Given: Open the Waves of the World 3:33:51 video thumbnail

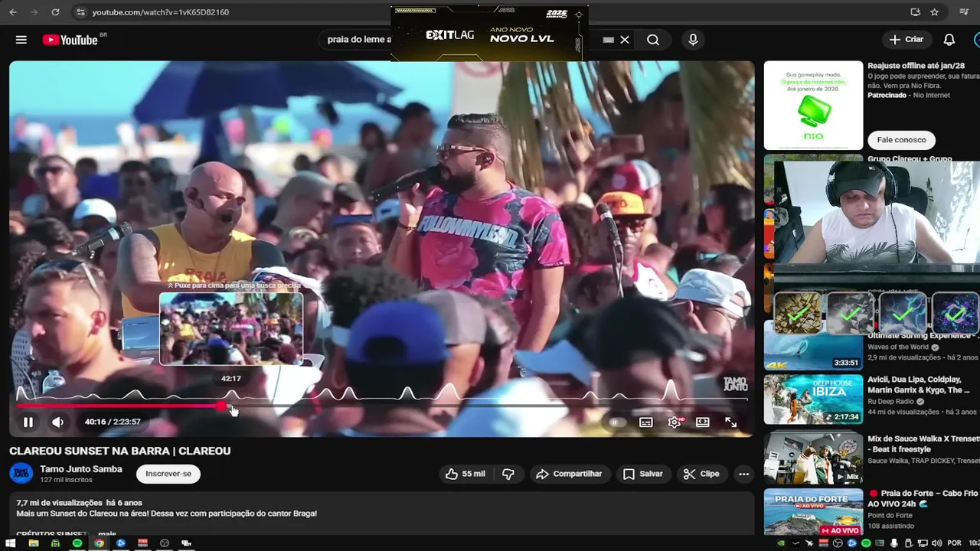Looking at the screenshot, I should 813,346.
